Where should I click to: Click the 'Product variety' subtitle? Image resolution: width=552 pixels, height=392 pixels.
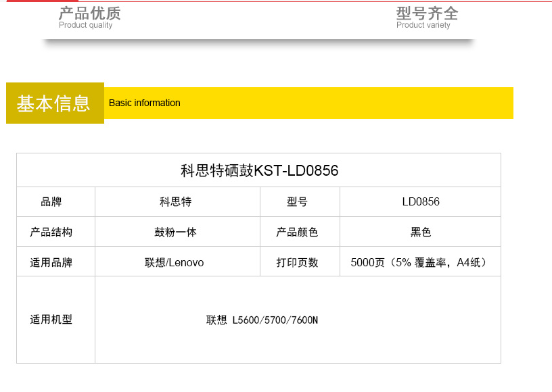[x=423, y=25]
